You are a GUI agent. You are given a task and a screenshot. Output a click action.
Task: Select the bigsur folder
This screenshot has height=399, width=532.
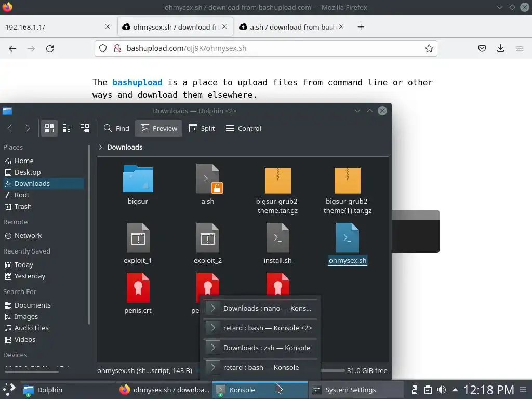(x=138, y=185)
